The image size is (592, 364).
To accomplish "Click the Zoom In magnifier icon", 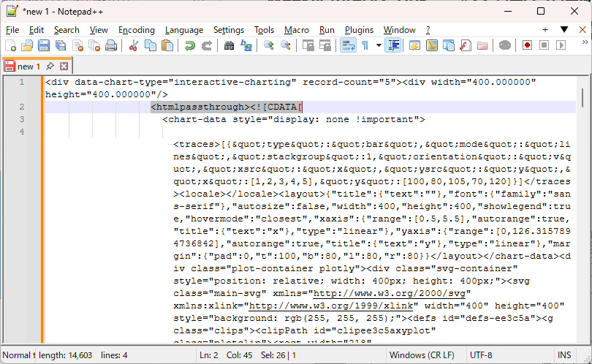I will tap(269, 45).
